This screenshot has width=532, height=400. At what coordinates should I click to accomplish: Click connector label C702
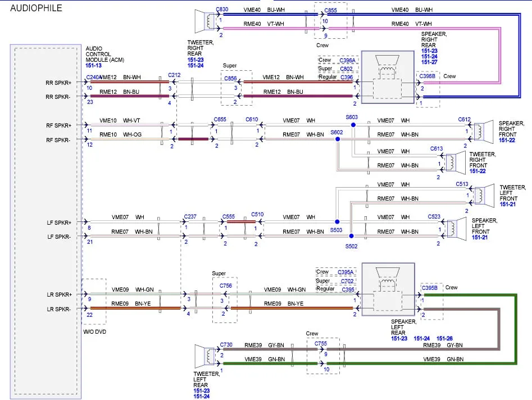click(x=347, y=281)
